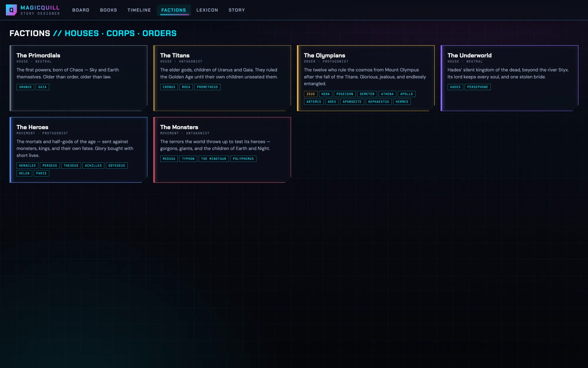
Task: Click the MagicQuill Q logo icon
Action: click(11, 10)
